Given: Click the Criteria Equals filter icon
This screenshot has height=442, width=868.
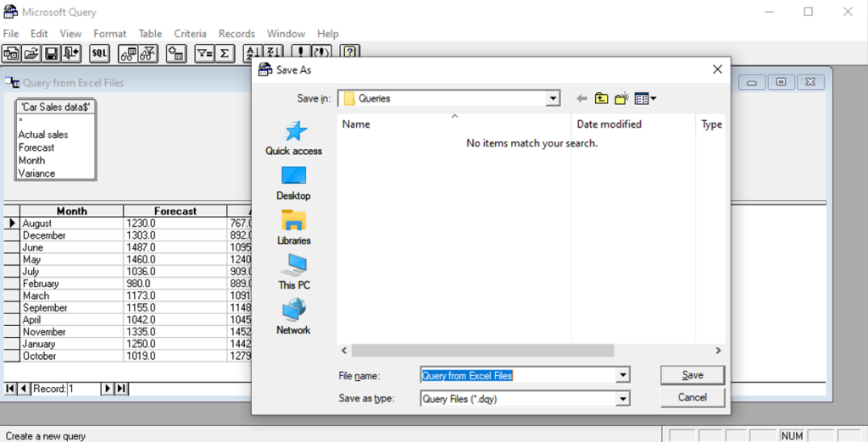Looking at the screenshot, I should point(204,53).
